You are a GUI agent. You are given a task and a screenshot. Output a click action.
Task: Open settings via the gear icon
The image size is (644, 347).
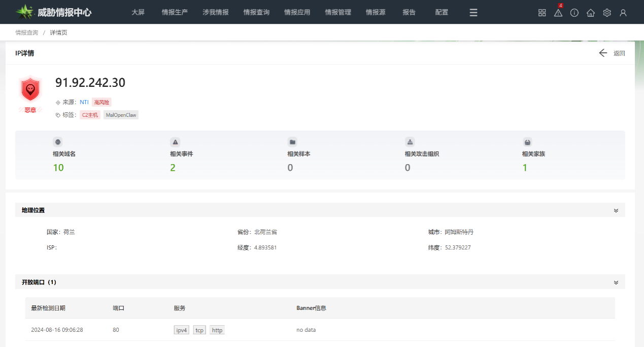(607, 13)
